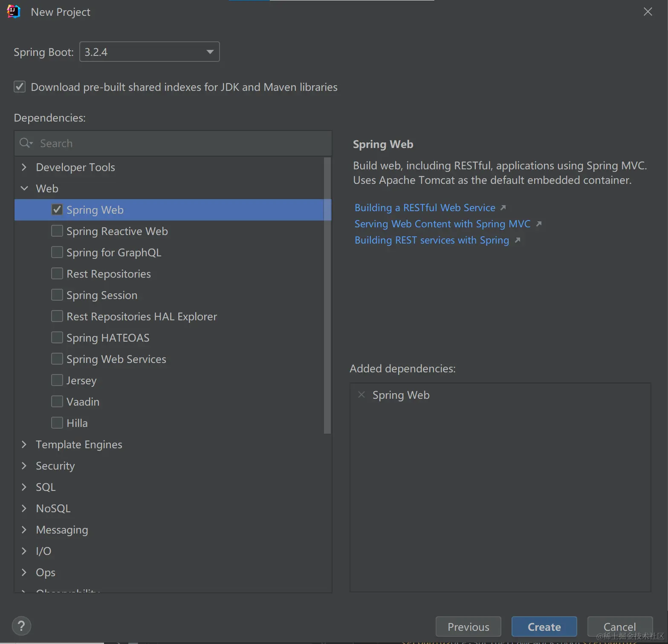Remove Spring Web from added dependencies
Screen dimensions: 668x644
[361, 395]
